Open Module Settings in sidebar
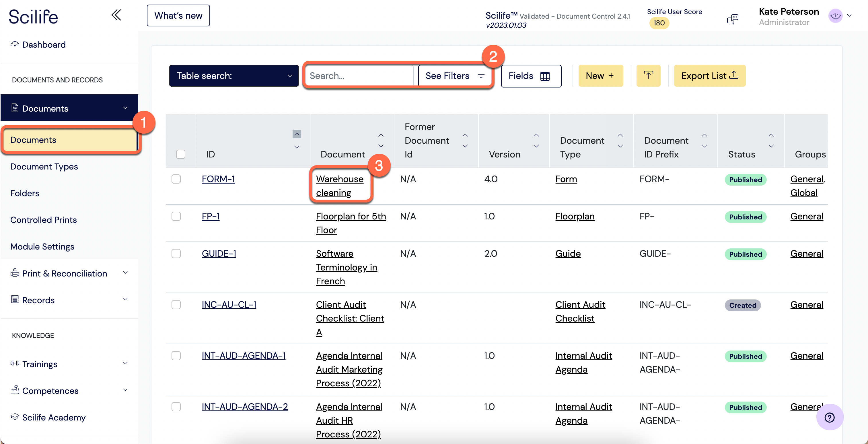 (42, 247)
